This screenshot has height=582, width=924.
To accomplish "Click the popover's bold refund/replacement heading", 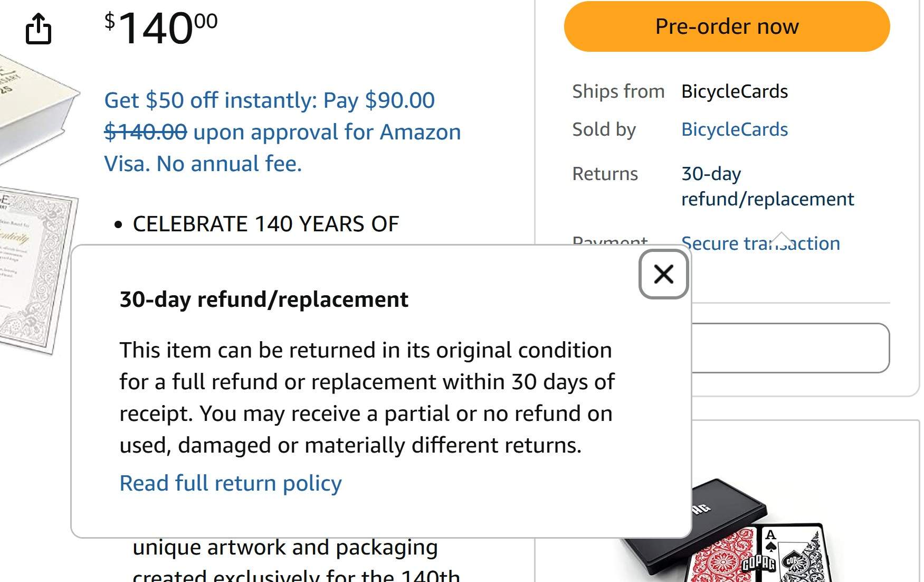I will (264, 299).
